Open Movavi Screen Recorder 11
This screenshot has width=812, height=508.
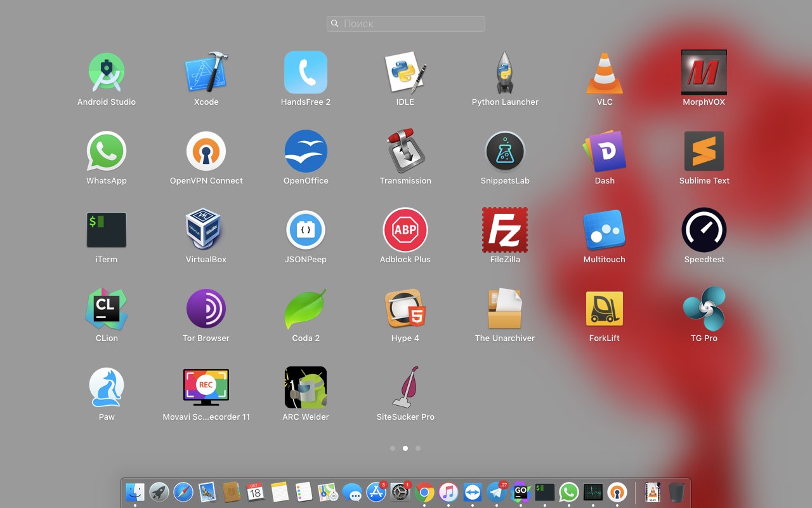[x=206, y=387]
